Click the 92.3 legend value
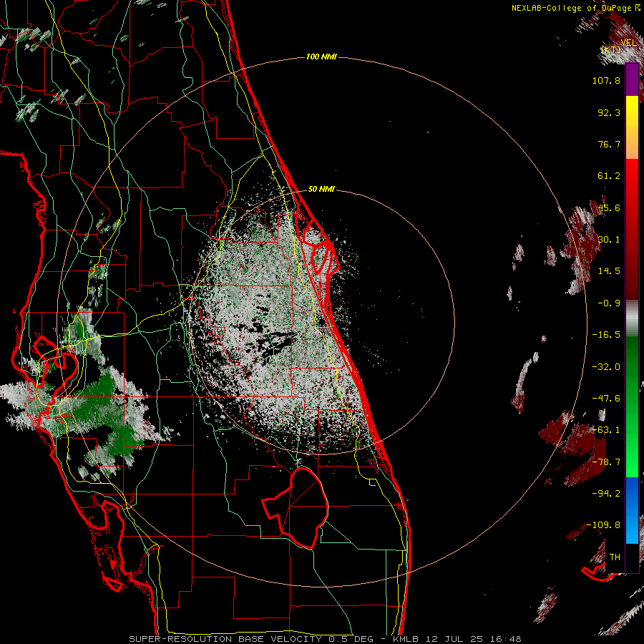The image size is (644, 644). (x=609, y=112)
